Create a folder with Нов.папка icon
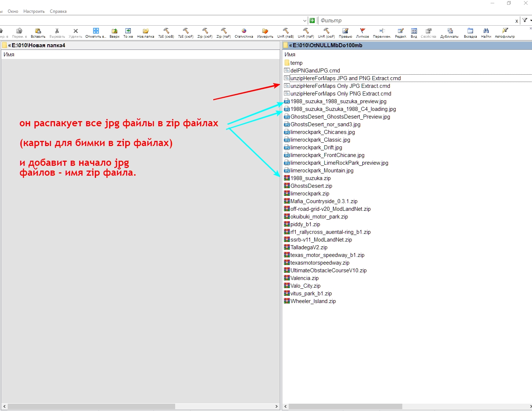The height and width of the screenshot is (411, 532). pyautogui.click(x=145, y=31)
